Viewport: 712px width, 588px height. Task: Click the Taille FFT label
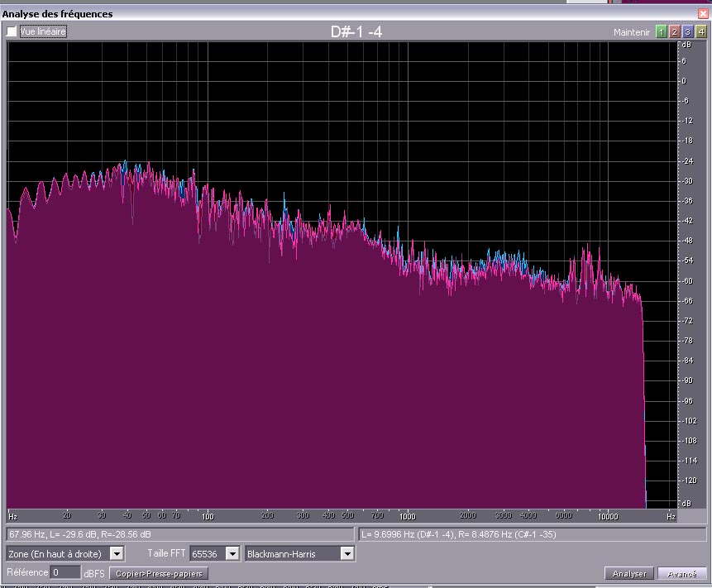pyautogui.click(x=166, y=553)
